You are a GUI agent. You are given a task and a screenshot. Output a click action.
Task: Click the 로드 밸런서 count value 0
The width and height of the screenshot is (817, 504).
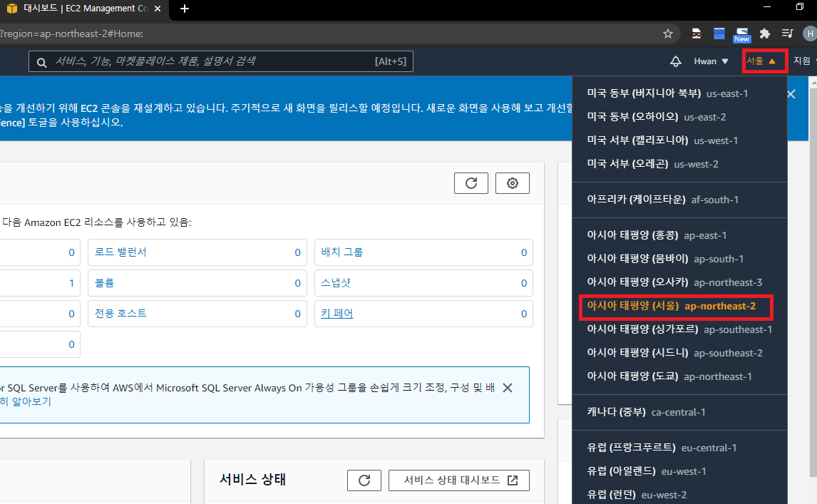pyautogui.click(x=297, y=252)
